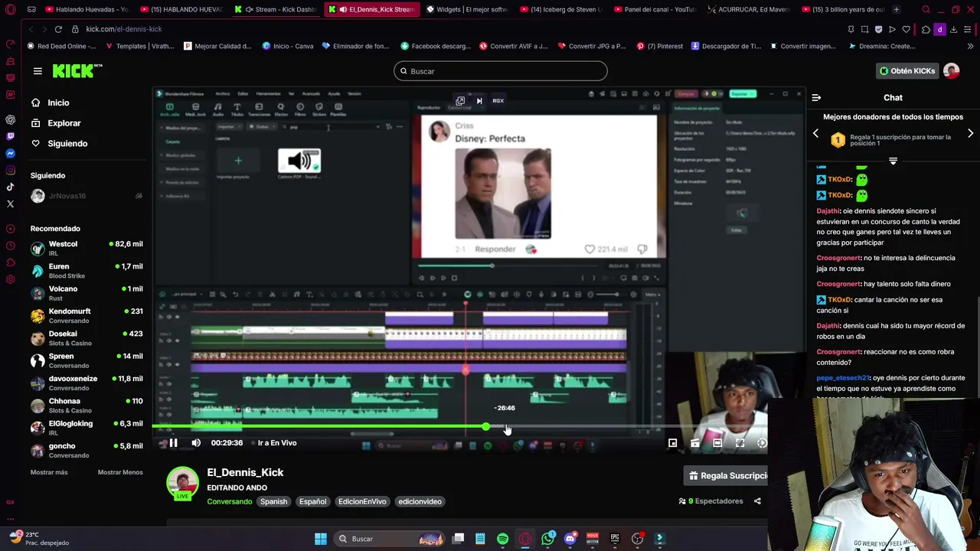Open recommended channel davooxeneize
This screenshot has width=980, height=551.
click(x=87, y=383)
